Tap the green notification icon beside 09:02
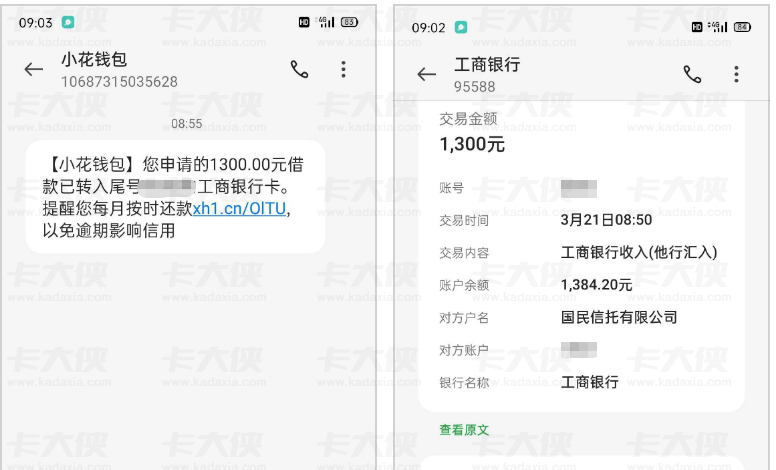The height and width of the screenshot is (470, 776). (461, 27)
